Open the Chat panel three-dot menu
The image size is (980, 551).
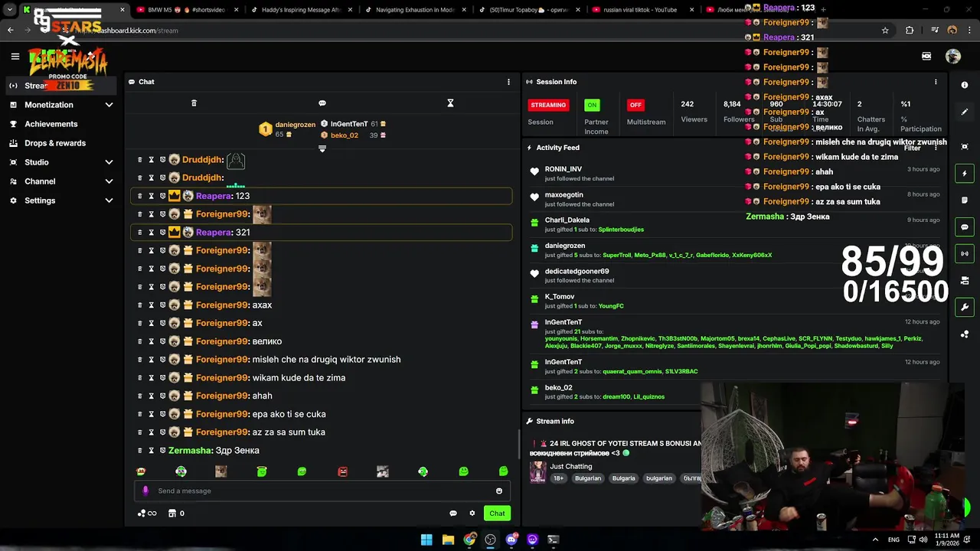[508, 82]
